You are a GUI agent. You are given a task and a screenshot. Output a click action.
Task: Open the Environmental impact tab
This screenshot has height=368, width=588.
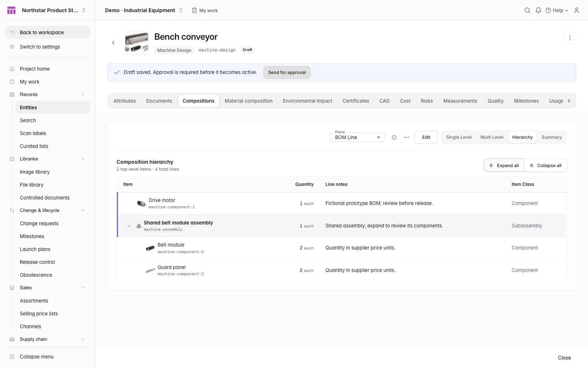308,101
